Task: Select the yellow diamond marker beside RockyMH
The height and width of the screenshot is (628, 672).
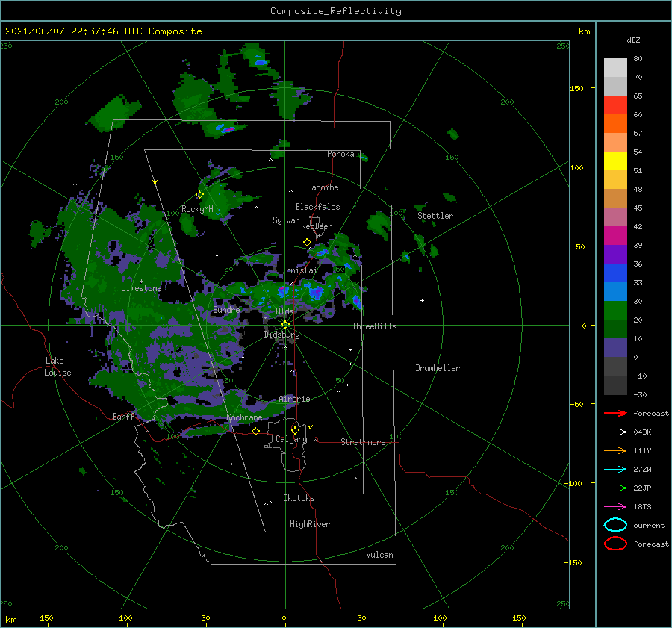Action: tap(199, 195)
